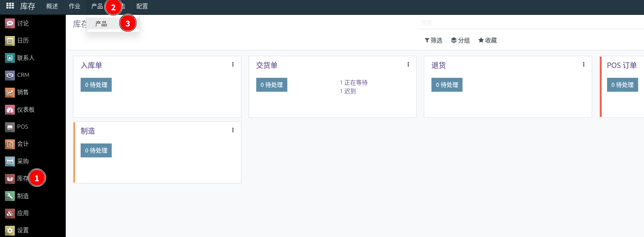The height and width of the screenshot is (237, 644).
Task: Open the 产品 top menu
Action: [97, 6]
